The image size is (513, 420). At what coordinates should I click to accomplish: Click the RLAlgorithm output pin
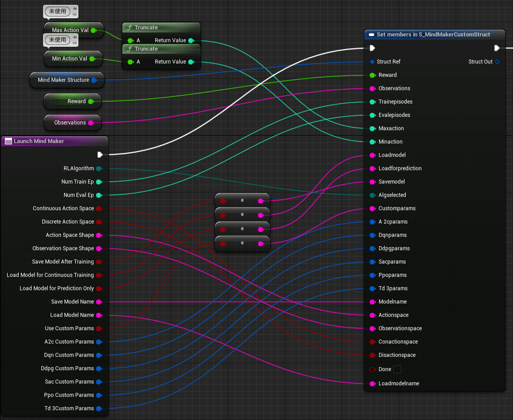(x=99, y=168)
